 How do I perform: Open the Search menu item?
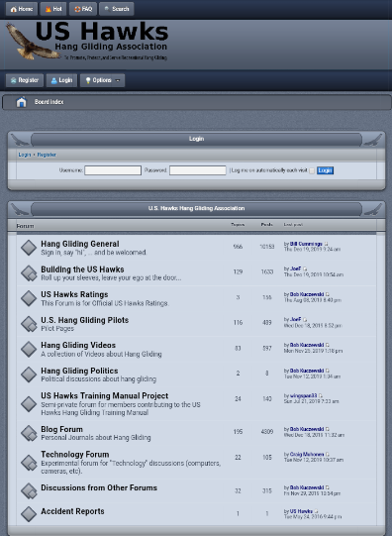click(x=117, y=9)
